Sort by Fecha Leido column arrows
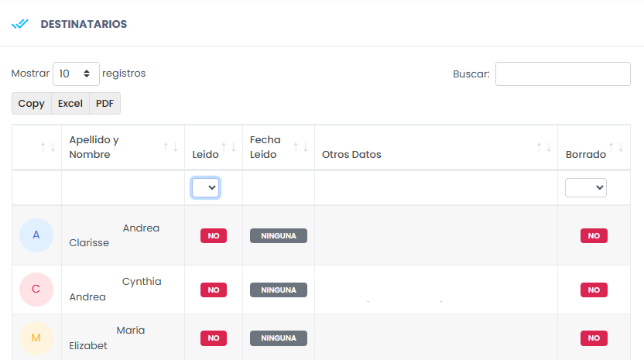The width and height of the screenshot is (644, 360). coord(300,147)
